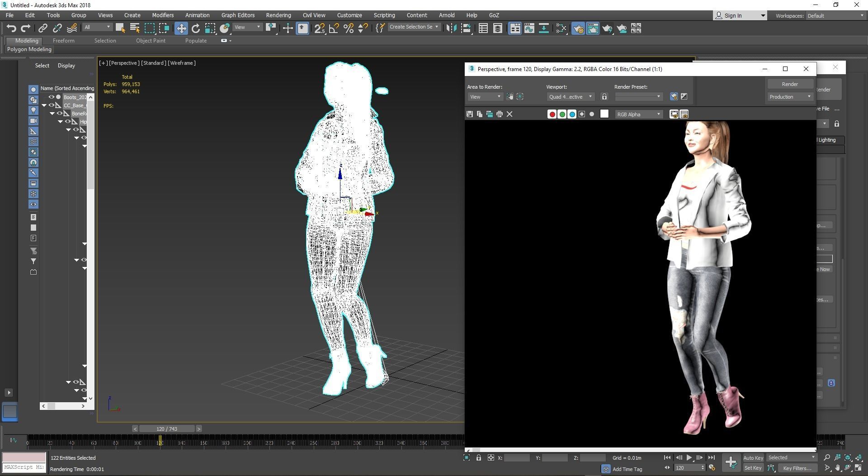
Task: Click the Select and Link chain icon
Action: [42, 29]
